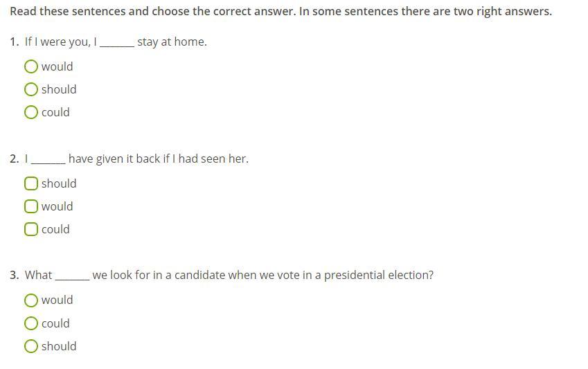588x369 pixels.
Task: Choose the 'could' radio option in question 3
Action: (x=31, y=323)
